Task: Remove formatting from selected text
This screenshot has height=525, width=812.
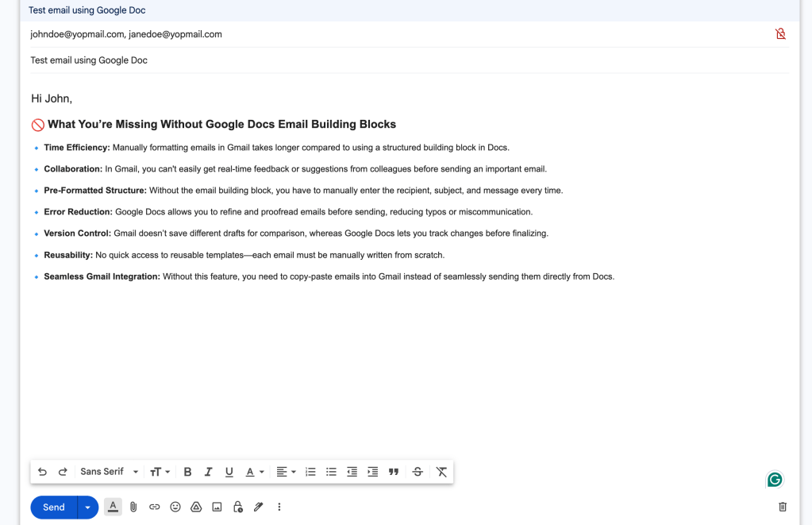Action: pyautogui.click(x=441, y=471)
